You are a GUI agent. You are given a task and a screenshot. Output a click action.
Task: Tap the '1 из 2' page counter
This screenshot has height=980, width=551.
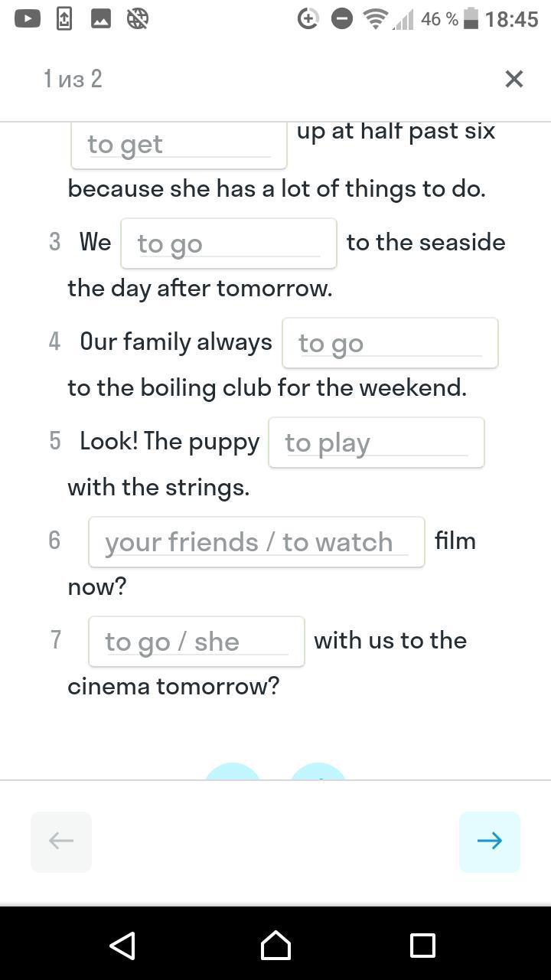pyautogui.click(x=73, y=79)
